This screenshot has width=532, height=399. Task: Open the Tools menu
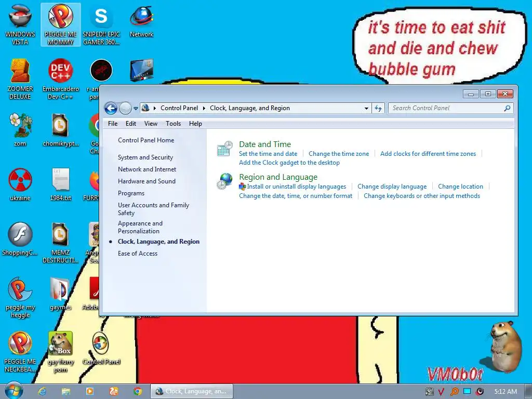173,124
